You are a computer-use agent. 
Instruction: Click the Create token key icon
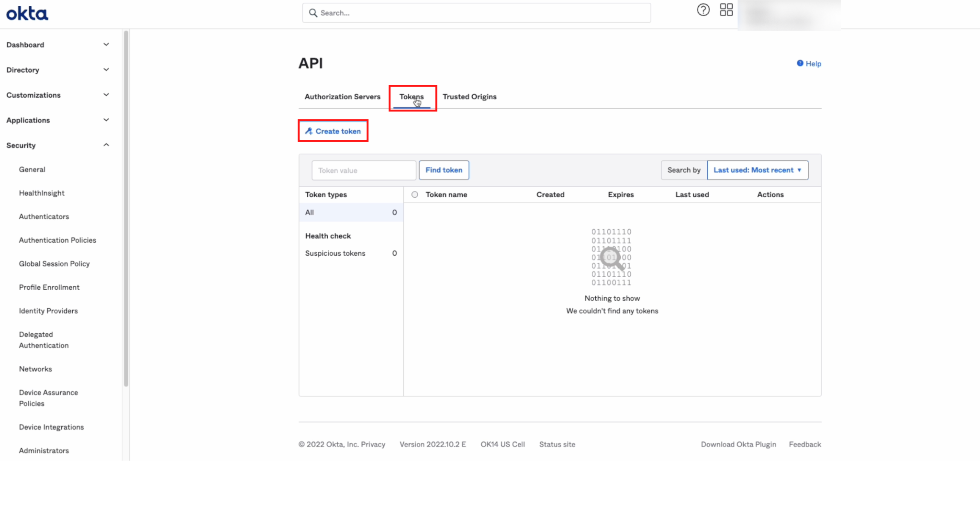point(309,131)
